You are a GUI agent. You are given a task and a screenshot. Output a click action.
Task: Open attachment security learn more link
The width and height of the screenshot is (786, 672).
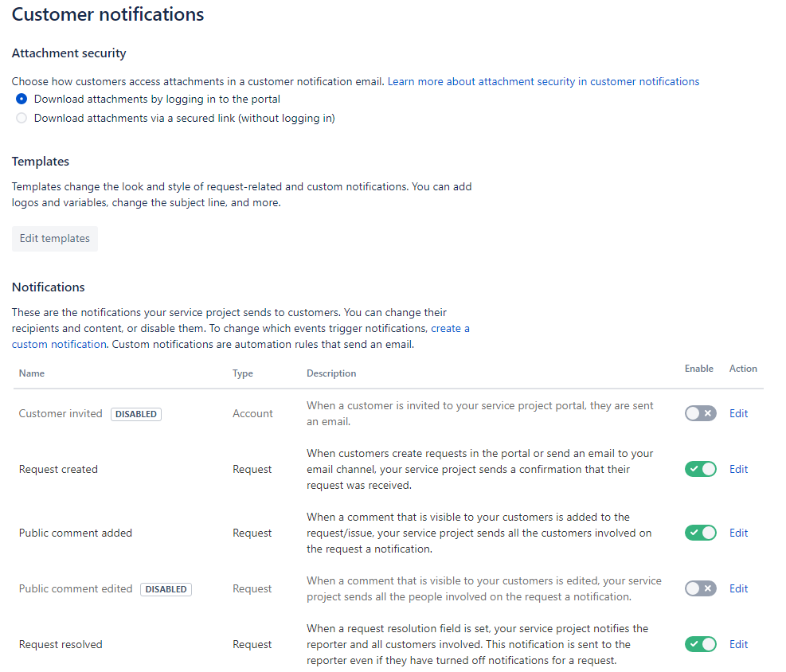543,81
